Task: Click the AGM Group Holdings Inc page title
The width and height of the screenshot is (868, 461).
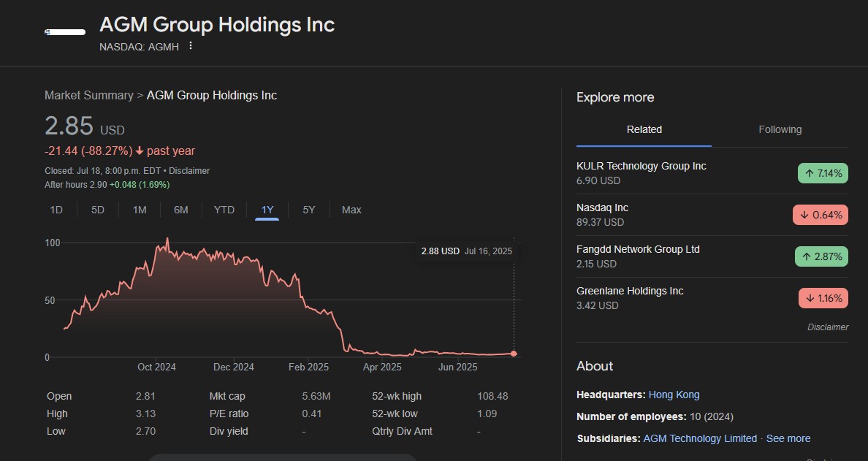Action: point(217,25)
